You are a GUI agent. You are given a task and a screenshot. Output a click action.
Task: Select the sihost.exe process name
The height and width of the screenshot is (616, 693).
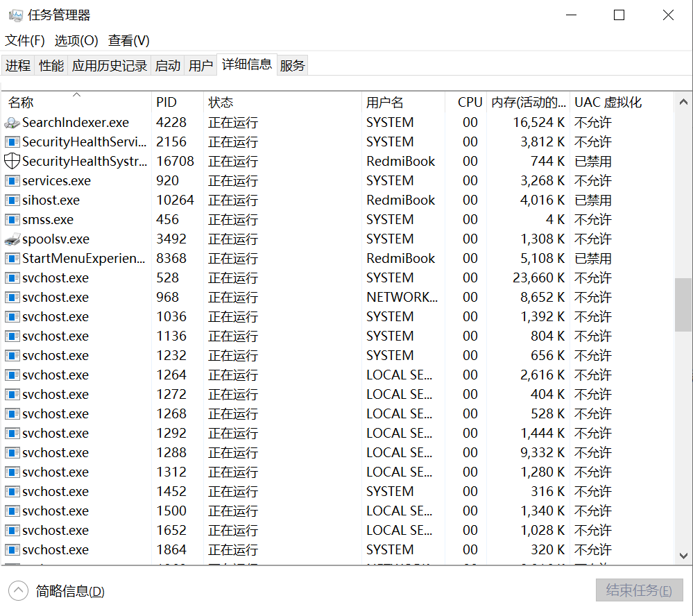51,200
